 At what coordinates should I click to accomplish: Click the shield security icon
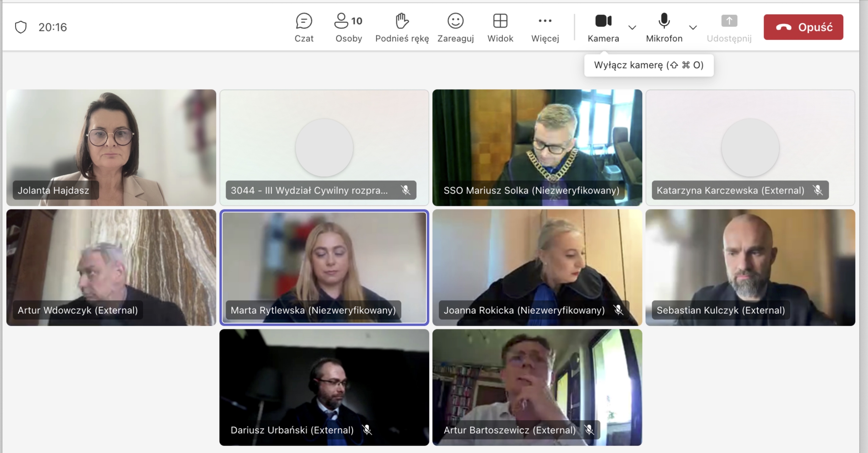(21, 27)
